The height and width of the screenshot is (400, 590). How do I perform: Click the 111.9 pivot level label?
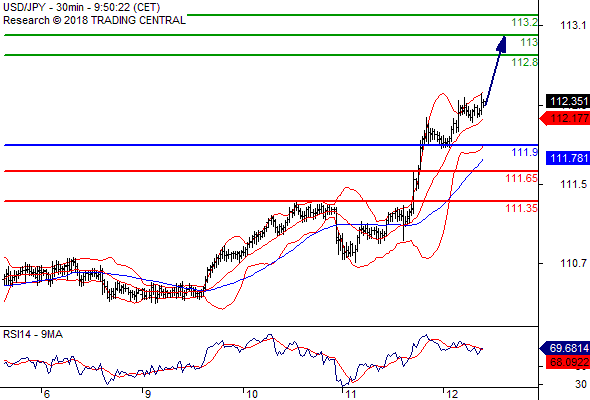(x=525, y=152)
